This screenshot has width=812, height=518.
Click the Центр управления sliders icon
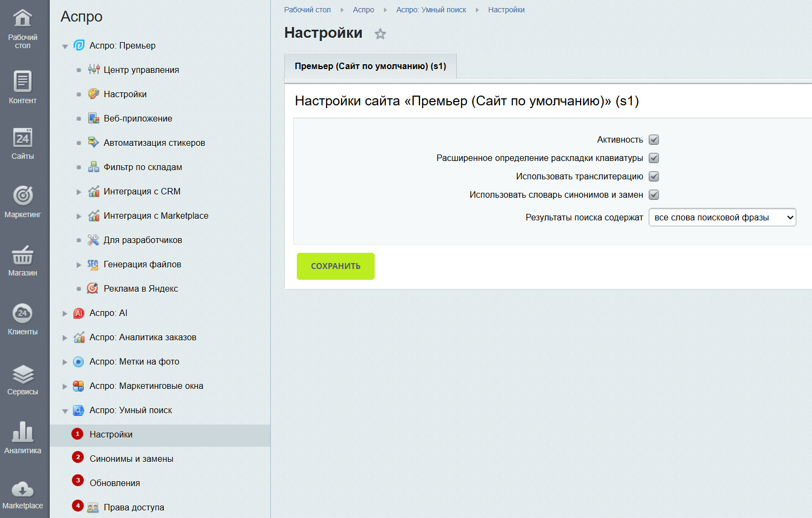click(94, 69)
